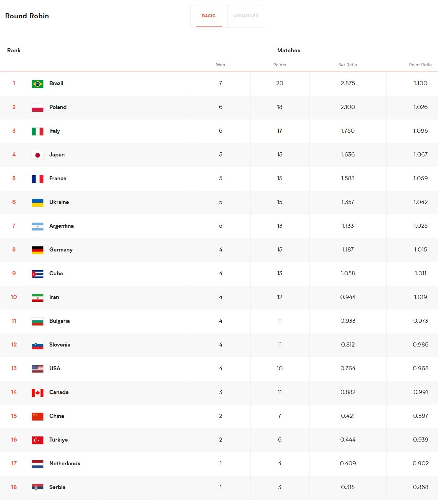Screen dimensions: 438x504
Task: Click the Point Ratio column header
Action: point(420,65)
